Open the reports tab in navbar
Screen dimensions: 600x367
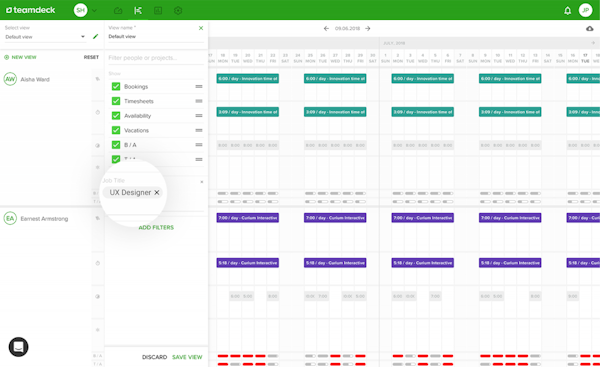click(158, 11)
